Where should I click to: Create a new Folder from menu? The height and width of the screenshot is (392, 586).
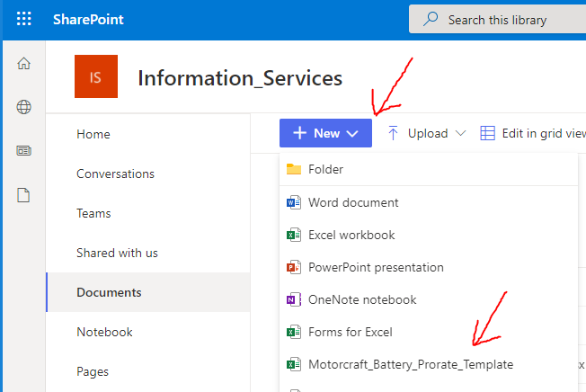coord(429,169)
